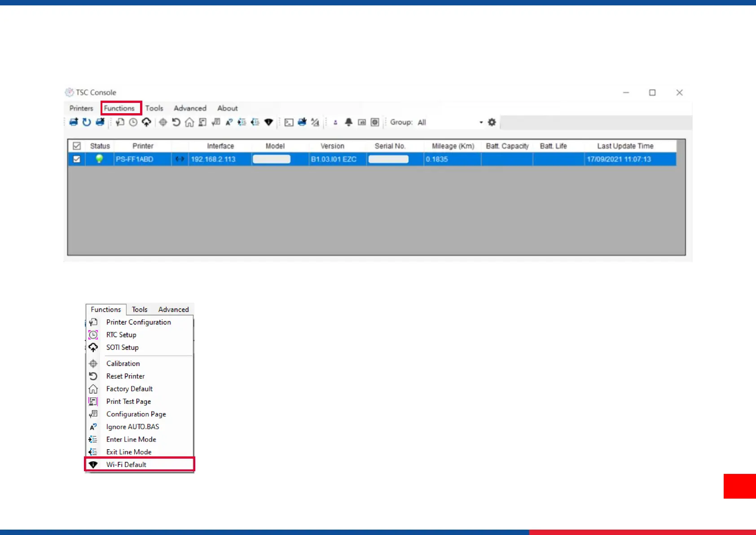Choose the Exit Line Mode menu entry
Viewport: 756px width, 535px height.
[140, 451]
